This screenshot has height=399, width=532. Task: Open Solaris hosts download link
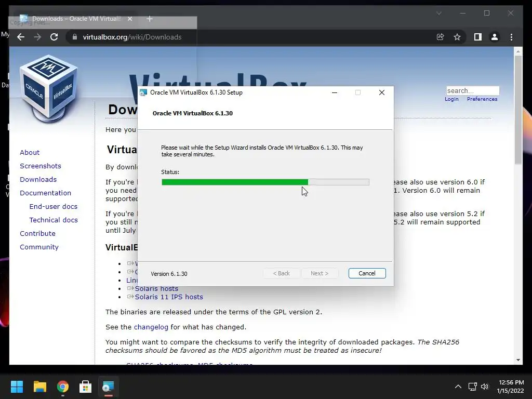point(156,289)
